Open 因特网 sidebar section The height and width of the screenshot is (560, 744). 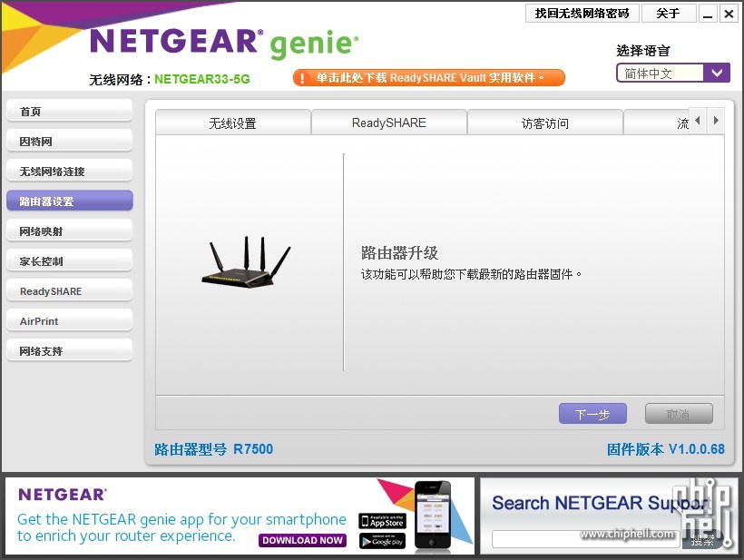point(69,142)
